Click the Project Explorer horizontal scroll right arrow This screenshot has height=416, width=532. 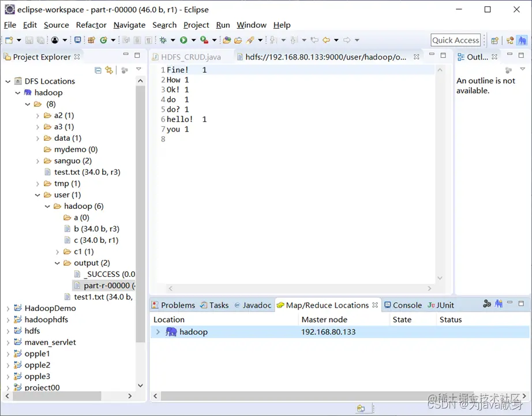[x=130, y=396]
